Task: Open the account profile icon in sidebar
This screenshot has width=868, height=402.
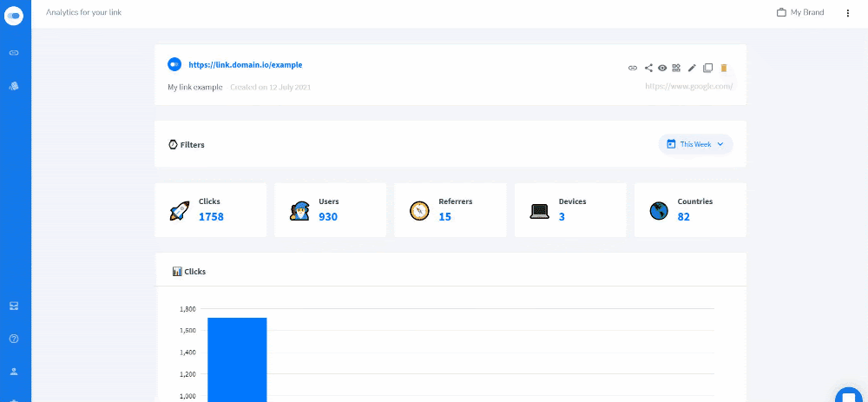Action: (x=14, y=371)
